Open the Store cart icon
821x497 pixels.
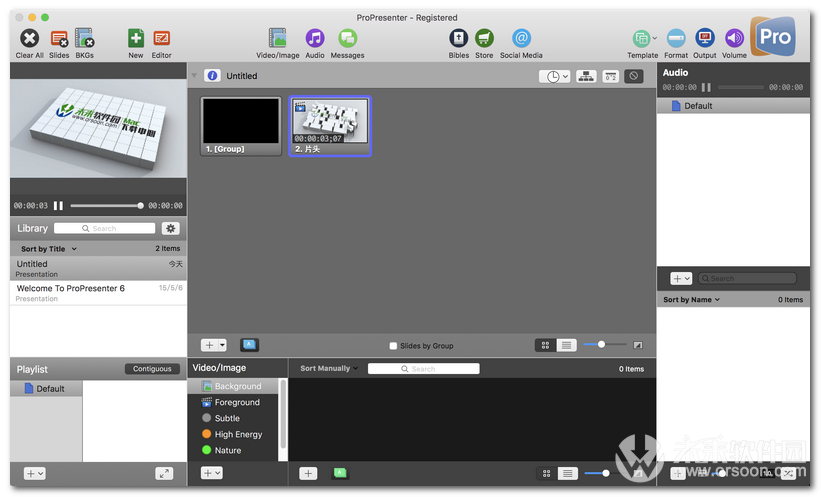(x=484, y=39)
